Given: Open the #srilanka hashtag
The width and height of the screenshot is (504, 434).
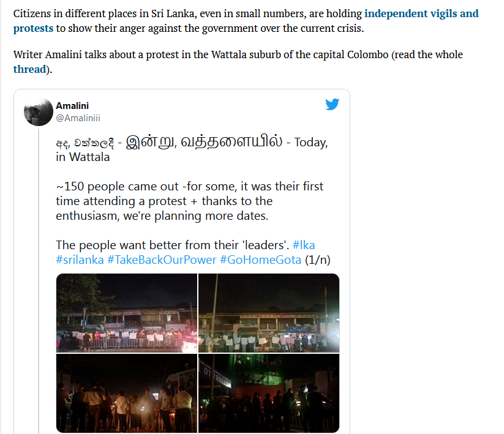Looking at the screenshot, I should (x=80, y=260).
